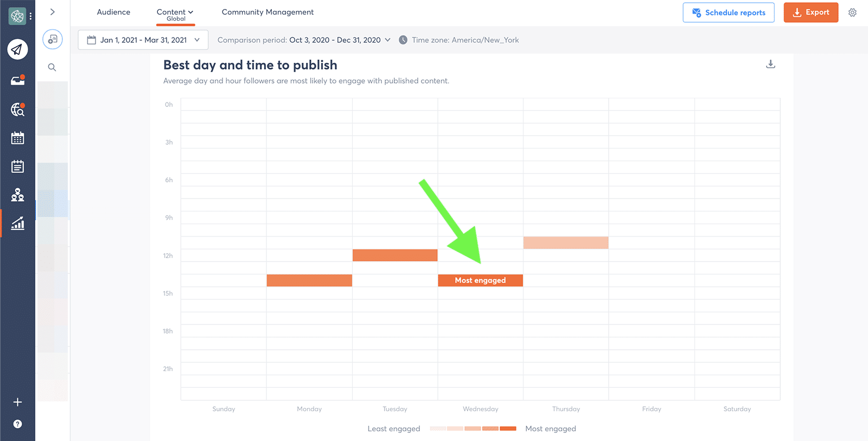Screen dimensions: 868x441
Task: Open the Calendar grid icon in sidebar
Action: 17,138
